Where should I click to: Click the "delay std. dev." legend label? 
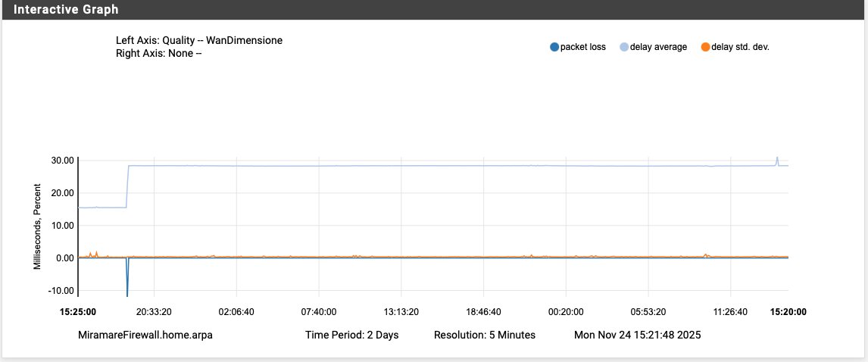740,47
